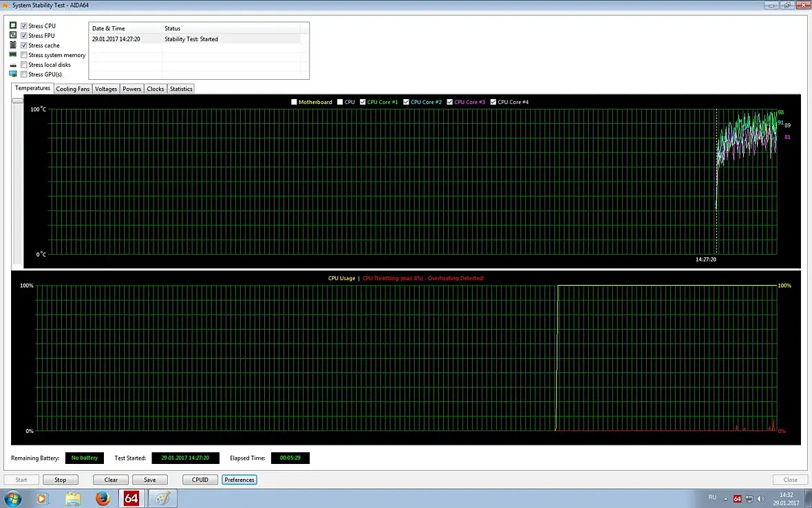Click the Elapsed Time value 00:05:29

(x=290, y=458)
